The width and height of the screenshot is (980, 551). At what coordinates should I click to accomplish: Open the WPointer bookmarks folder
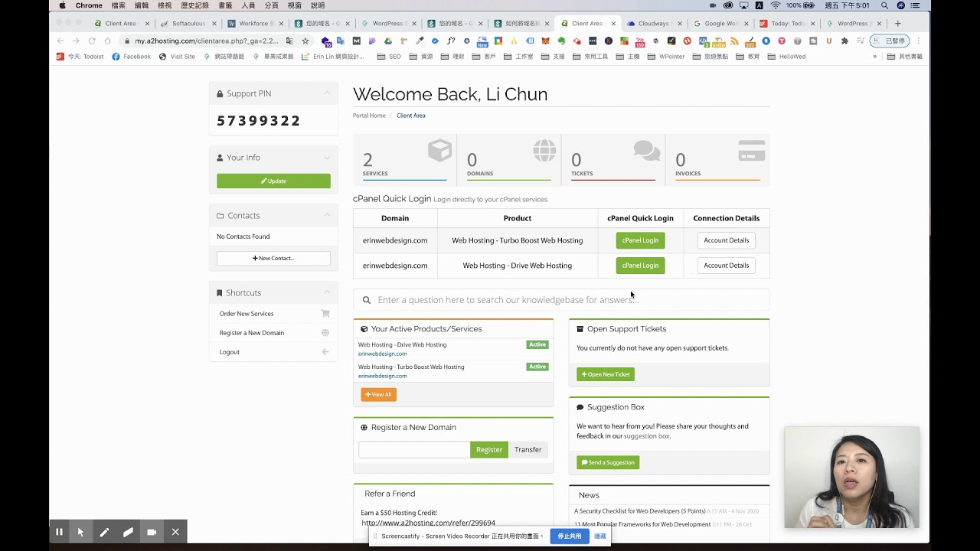666,57
